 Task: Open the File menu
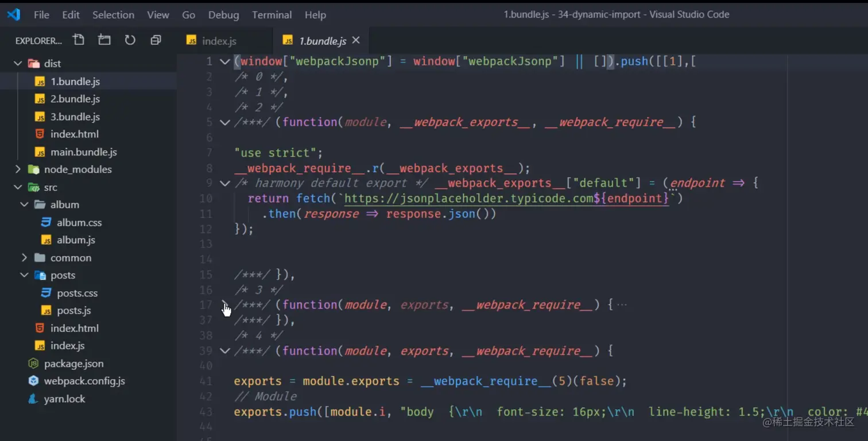tap(41, 15)
